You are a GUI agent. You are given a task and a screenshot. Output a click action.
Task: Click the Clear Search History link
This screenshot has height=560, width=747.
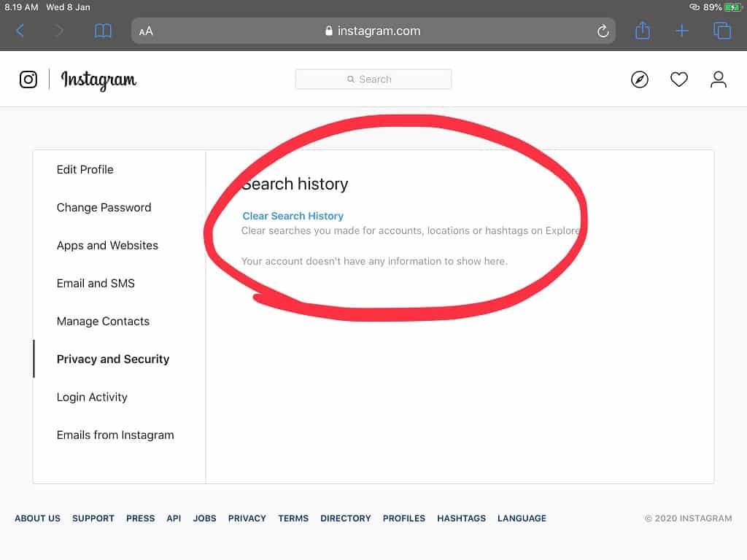(293, 216)
